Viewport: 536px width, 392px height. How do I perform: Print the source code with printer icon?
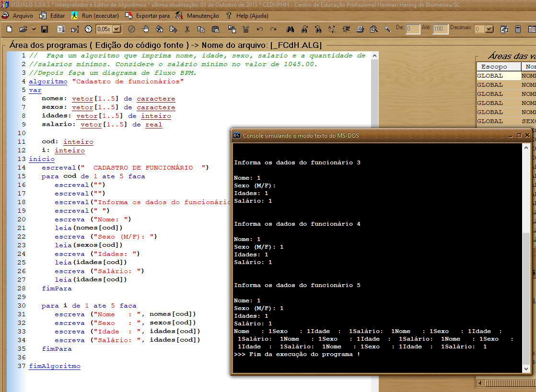pyautogui.click(x=360, y=29)
